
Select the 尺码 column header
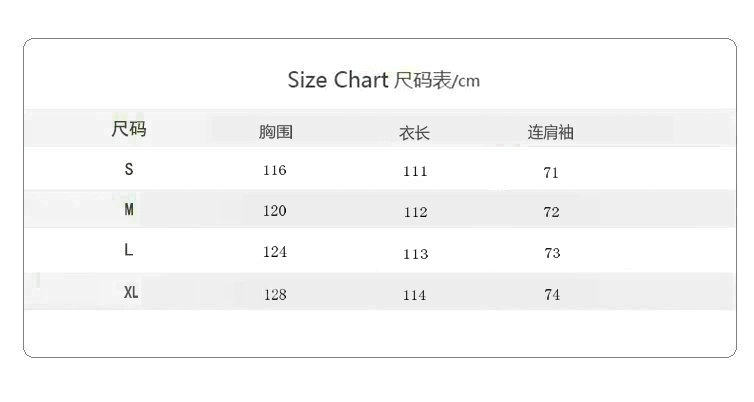[129, 129]
